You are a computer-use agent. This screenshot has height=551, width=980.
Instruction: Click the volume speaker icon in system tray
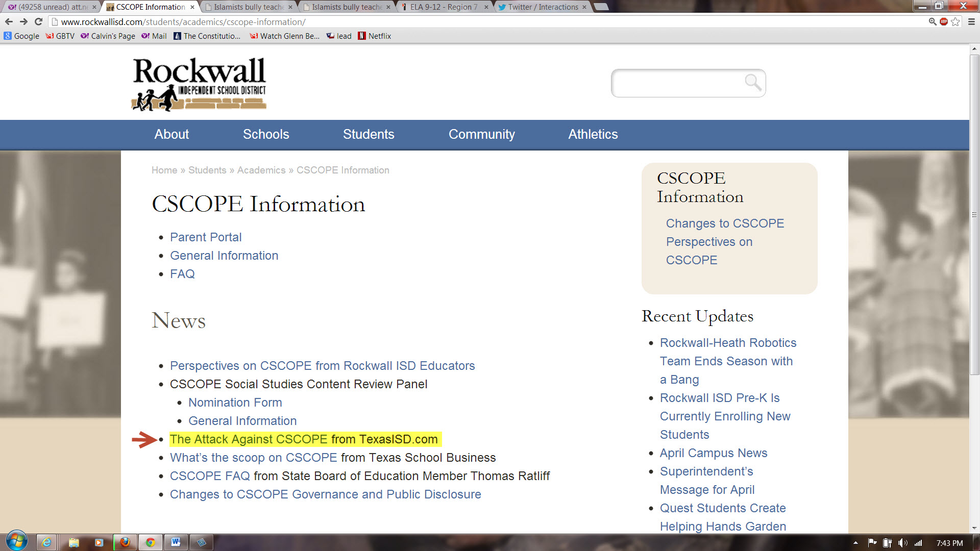pos(903,543)
